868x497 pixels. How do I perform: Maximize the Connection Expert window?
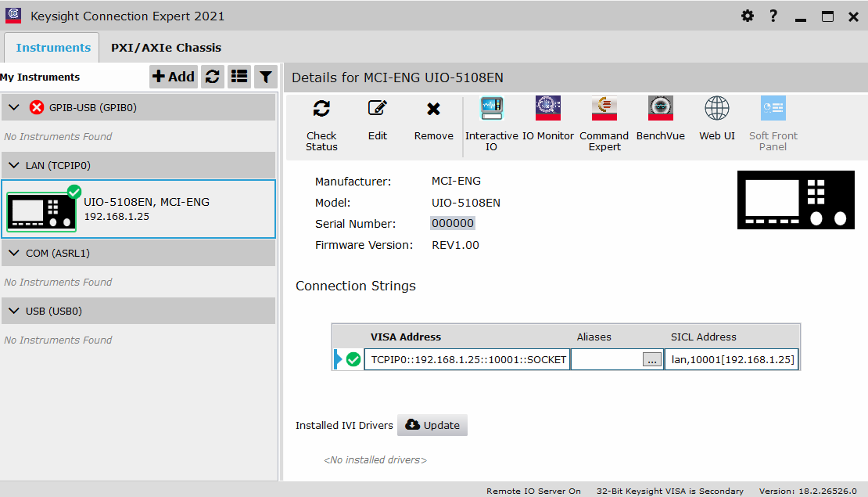tap(827, 16)
